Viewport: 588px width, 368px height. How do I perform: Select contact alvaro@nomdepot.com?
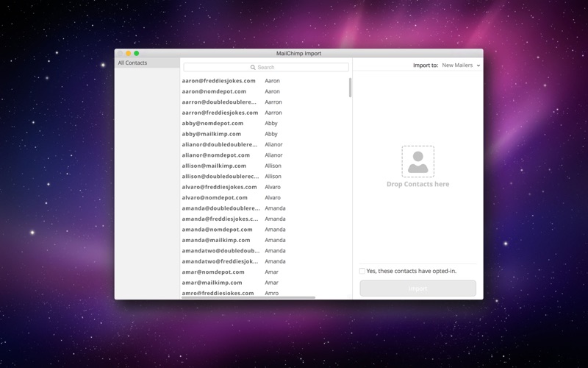tap(215, 198)
